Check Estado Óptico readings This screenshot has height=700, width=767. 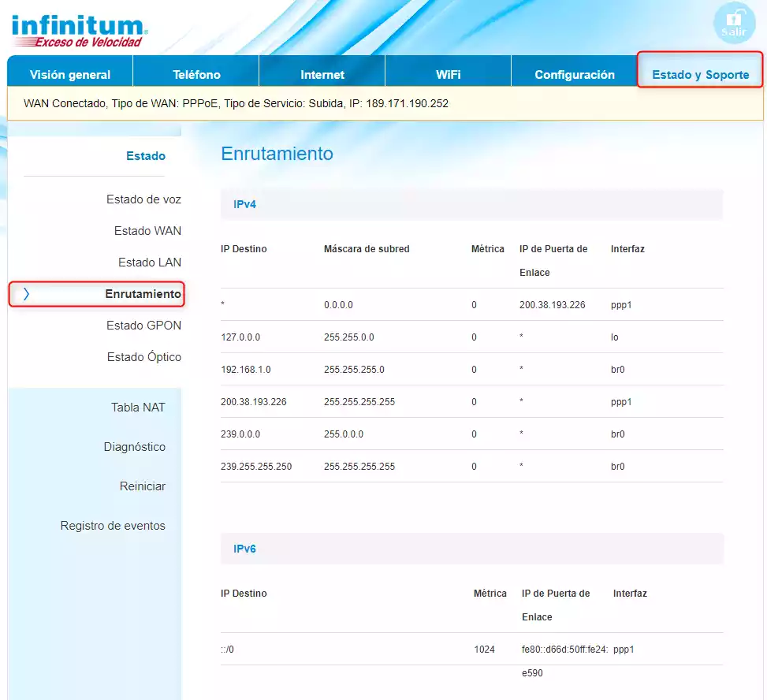point(143,357)
